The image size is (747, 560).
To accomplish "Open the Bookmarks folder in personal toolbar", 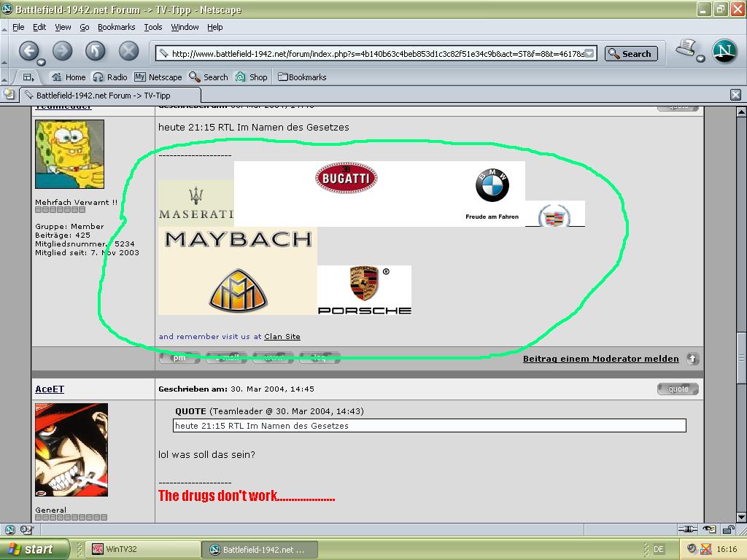I will click(x=302, y=77).
